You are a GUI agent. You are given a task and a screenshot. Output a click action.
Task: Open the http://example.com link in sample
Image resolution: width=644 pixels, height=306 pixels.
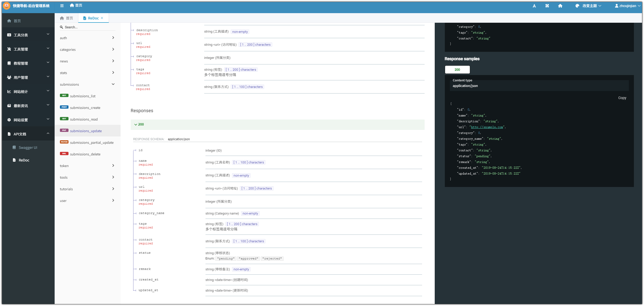click(487, 127)
